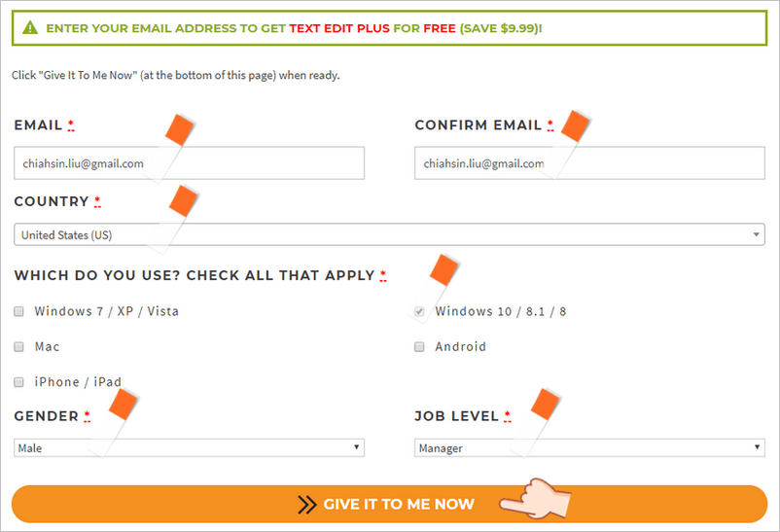This screenshot has height=532, width=780.
Task: Click the green promo banner text
Action: (294, 28)
